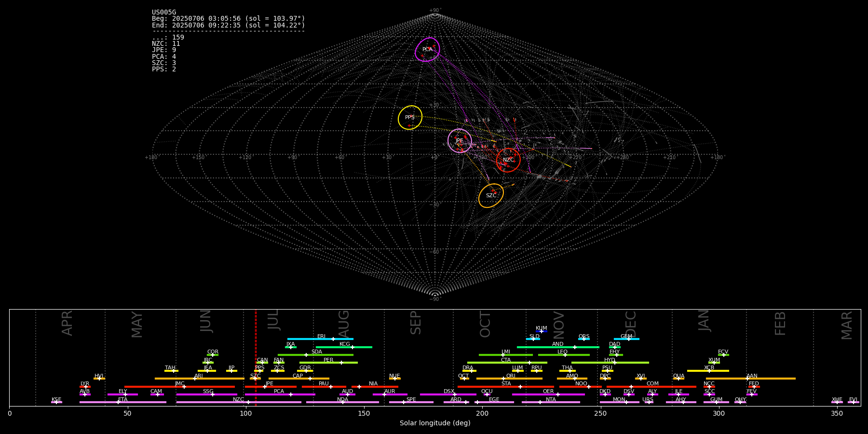Screen dimensions: 868x434
Task: Click the 350 tick on solar longitude axis
Action: point(837,413)
